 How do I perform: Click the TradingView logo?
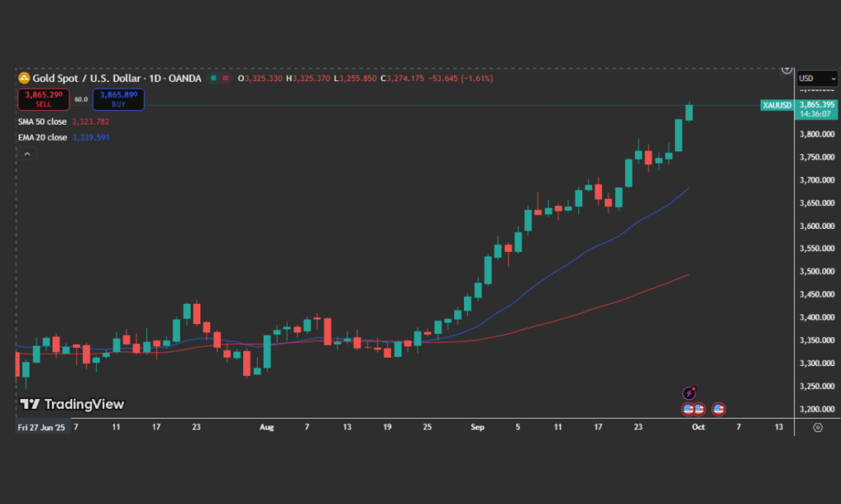tap(72, 404)
